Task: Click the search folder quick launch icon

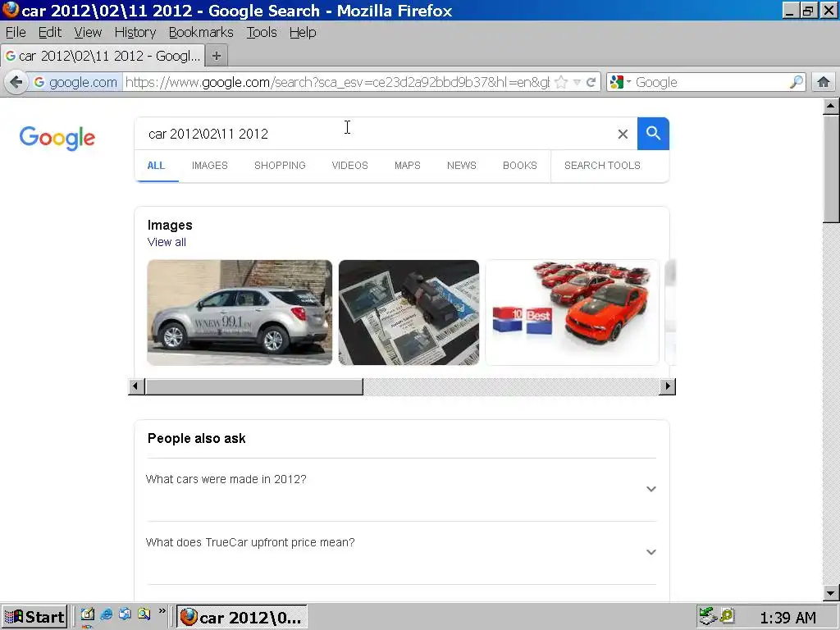Action: 144,614
